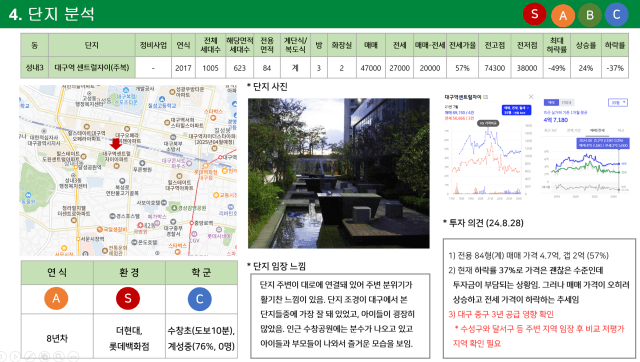
Task: Click the 27000 jeonse price cell
Action: pyautogui.click(x=399, y=68)
